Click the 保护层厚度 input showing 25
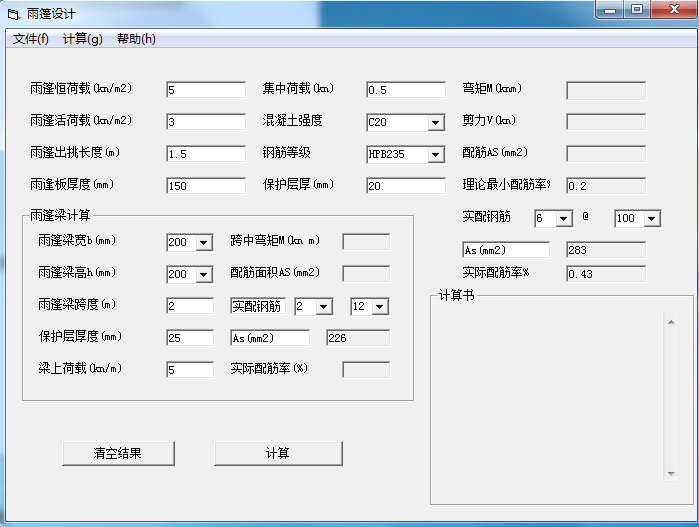 [190, 338]
